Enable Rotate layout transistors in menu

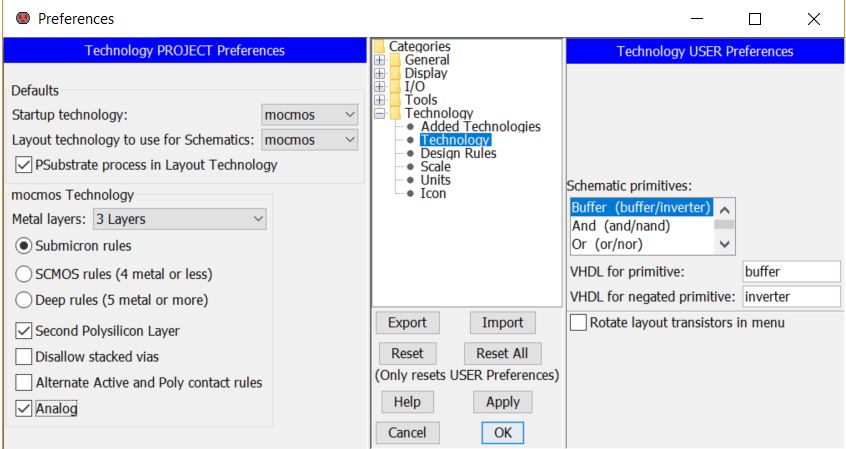[578, 323]
